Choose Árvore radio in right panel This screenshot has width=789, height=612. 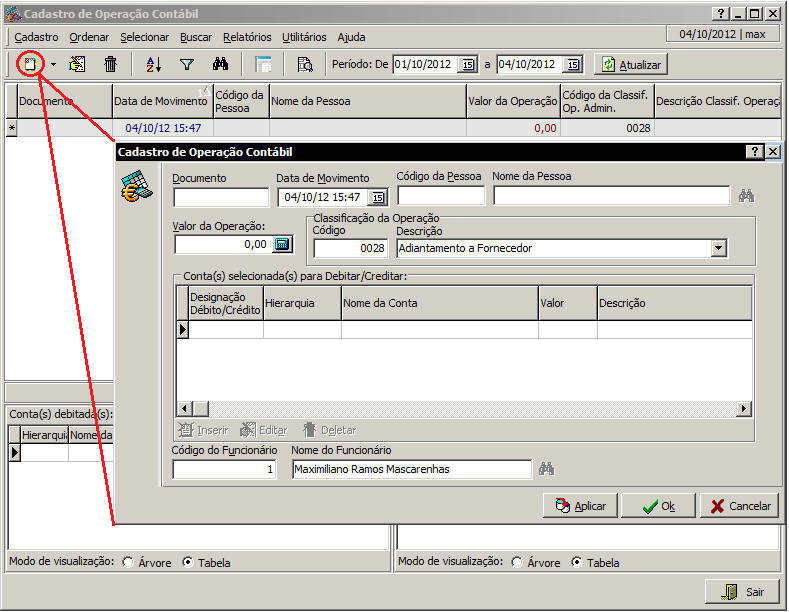pyautogui.click(x=517, y=562)
